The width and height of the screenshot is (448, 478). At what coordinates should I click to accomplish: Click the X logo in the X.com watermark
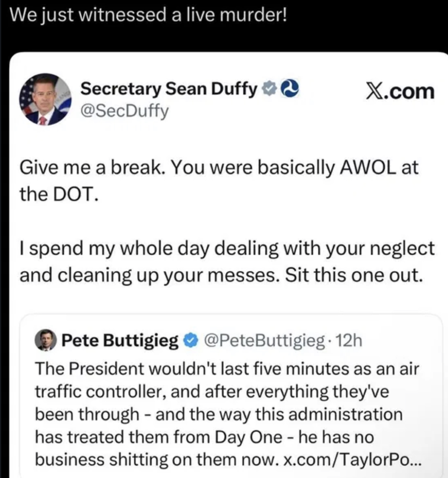(x=371, y=91)
